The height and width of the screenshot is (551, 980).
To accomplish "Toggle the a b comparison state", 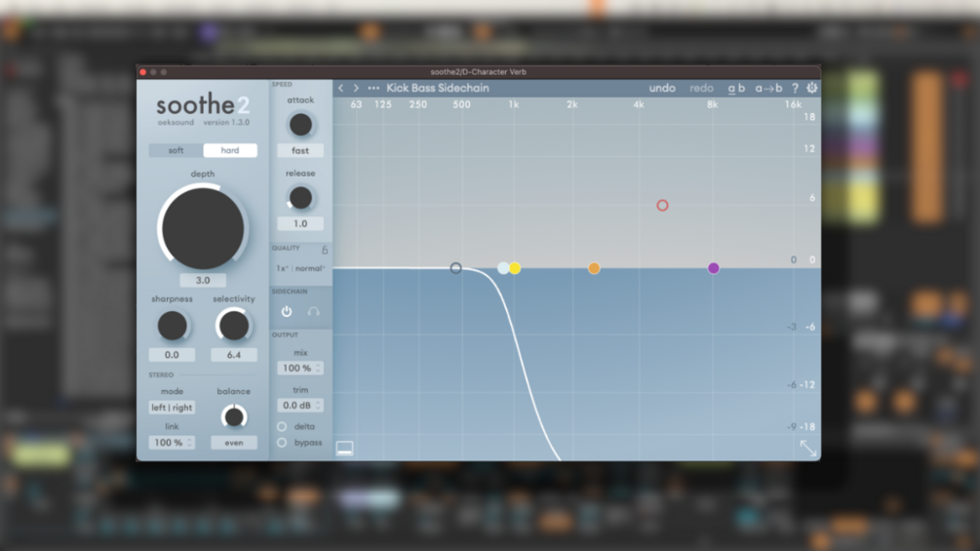I will click(x=736, y=88).
